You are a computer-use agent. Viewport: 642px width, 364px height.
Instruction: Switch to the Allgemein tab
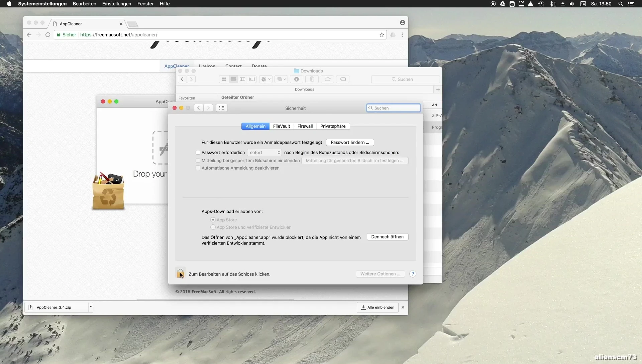click(x=255, y=126)
